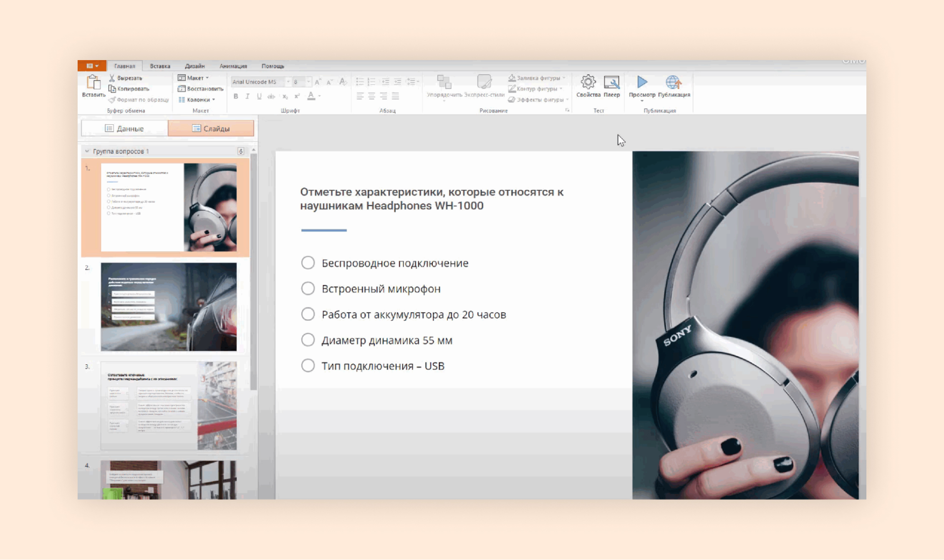Click the Формат по образцу brush
944x560 pixels.
tap(112, 100)
